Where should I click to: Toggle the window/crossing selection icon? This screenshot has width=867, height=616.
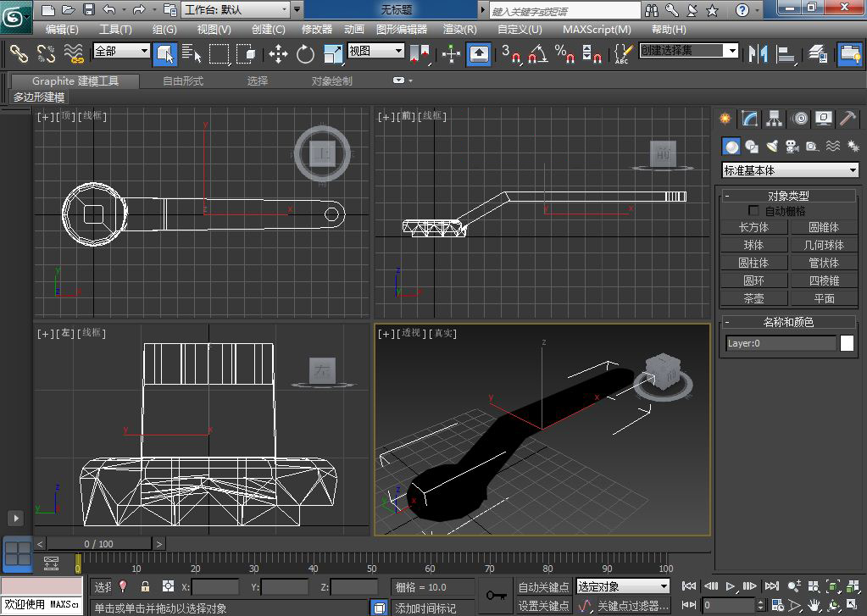246,53
